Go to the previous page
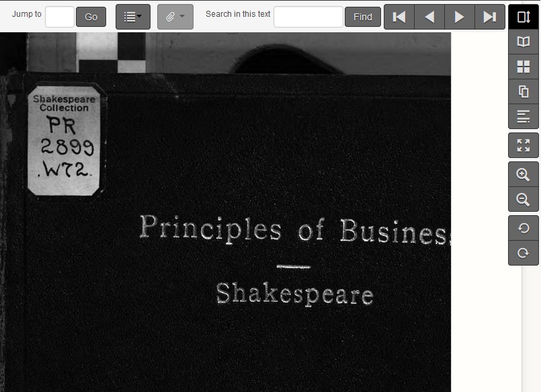The width and height of the screenshot is (541, 392). pos(429,17)
